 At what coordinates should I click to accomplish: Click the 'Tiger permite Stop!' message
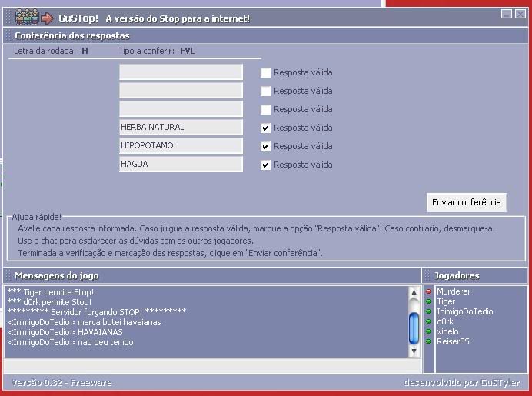coord(51,292)
